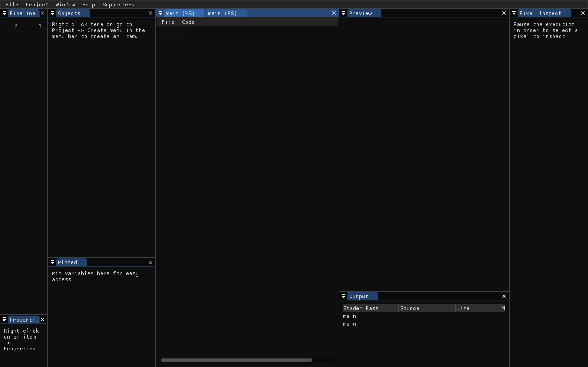The image size is (588, 367).
Task: Open the Output panel dock options arrow
Action: point(344,296)
